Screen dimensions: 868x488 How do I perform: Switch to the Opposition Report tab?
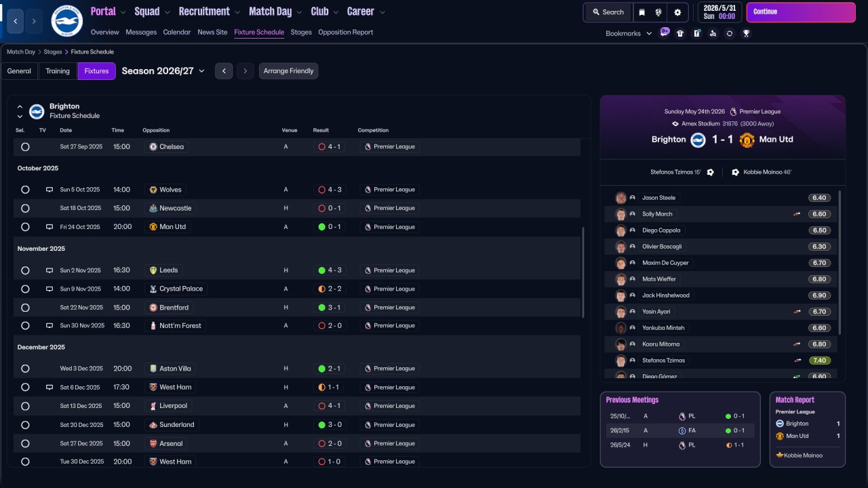pos(345,32)
